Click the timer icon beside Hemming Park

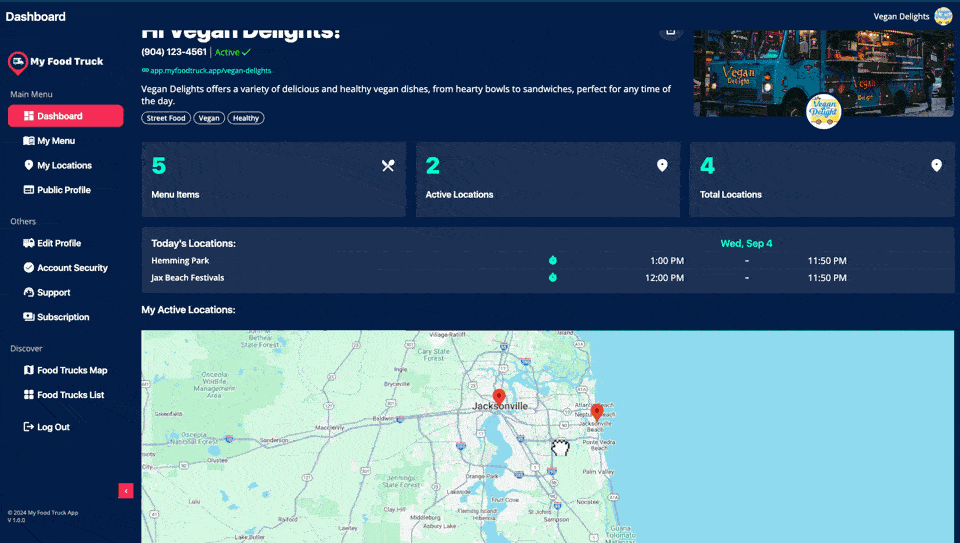click(x=553, y=261)
